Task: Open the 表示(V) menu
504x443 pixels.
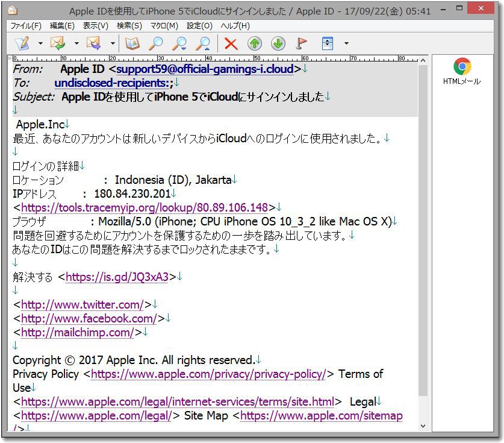Action: click(96, 26)
